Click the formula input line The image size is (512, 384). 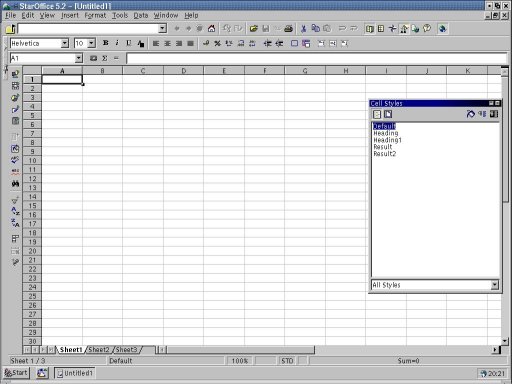click(316, 58)
